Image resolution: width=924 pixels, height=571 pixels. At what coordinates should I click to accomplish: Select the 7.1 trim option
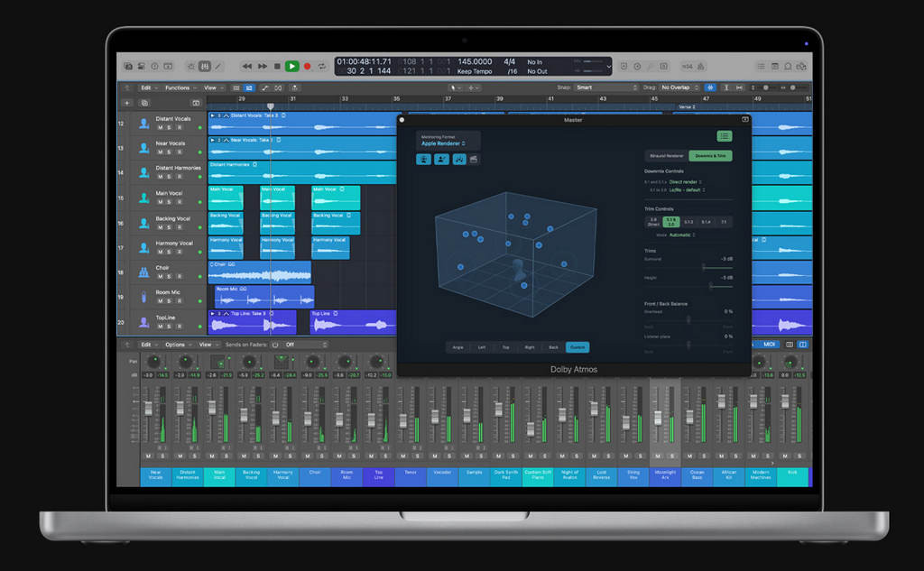coord(724,222)
